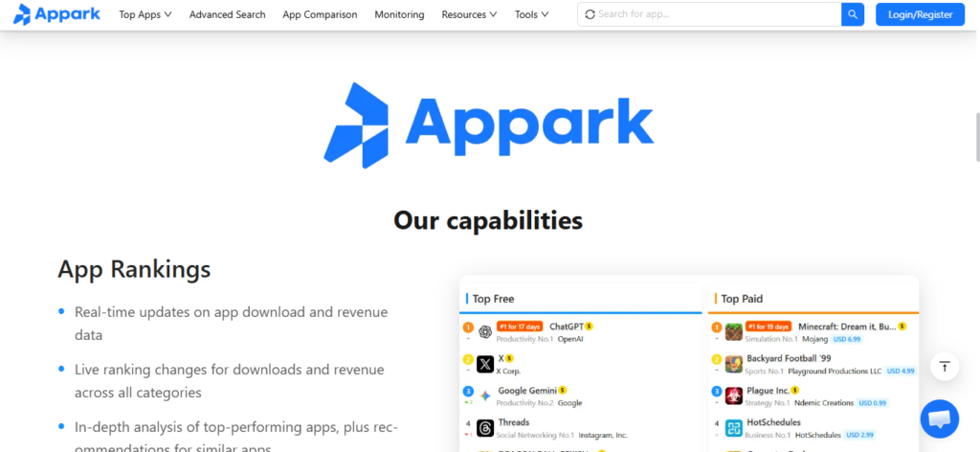Click the scroll-to-top arrow button
This screenshot has width=980, height=452.
[945, 367]
